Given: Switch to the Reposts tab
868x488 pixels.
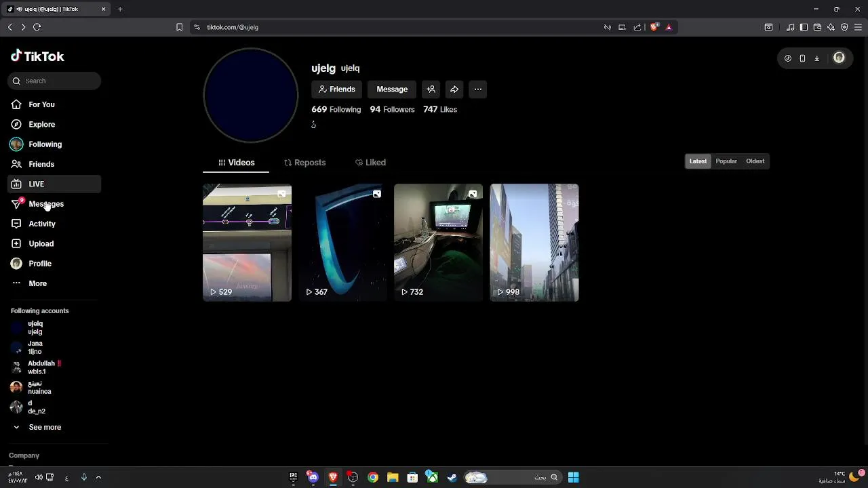Looking at the screenshot, I should click(x=304, y=163).
